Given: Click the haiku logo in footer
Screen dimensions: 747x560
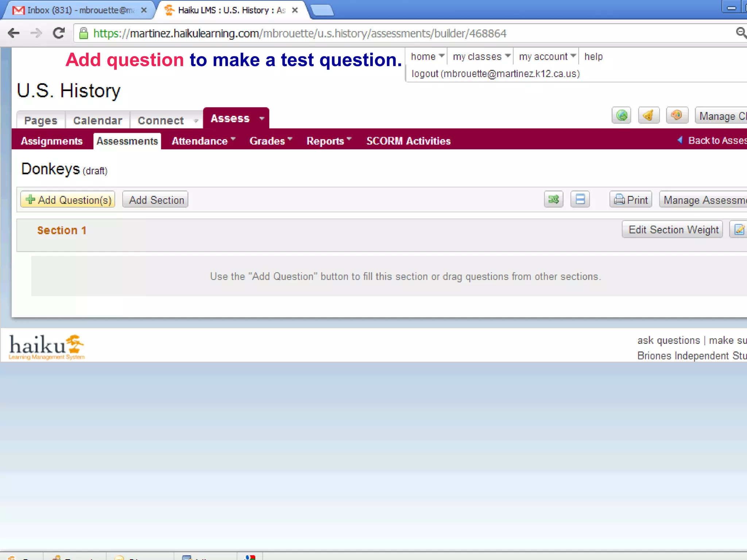Looking at the screenshot, I should (x=47, y=347).
